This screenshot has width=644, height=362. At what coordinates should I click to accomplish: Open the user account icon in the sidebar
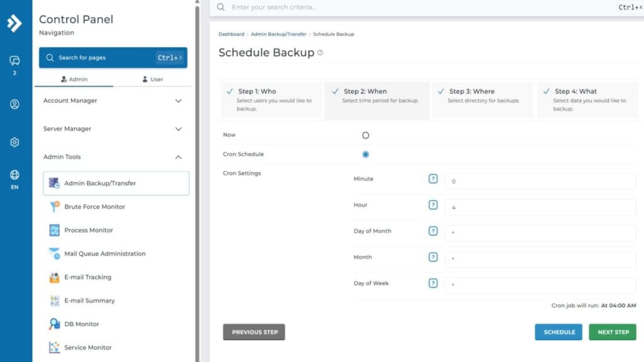[14, 104]
